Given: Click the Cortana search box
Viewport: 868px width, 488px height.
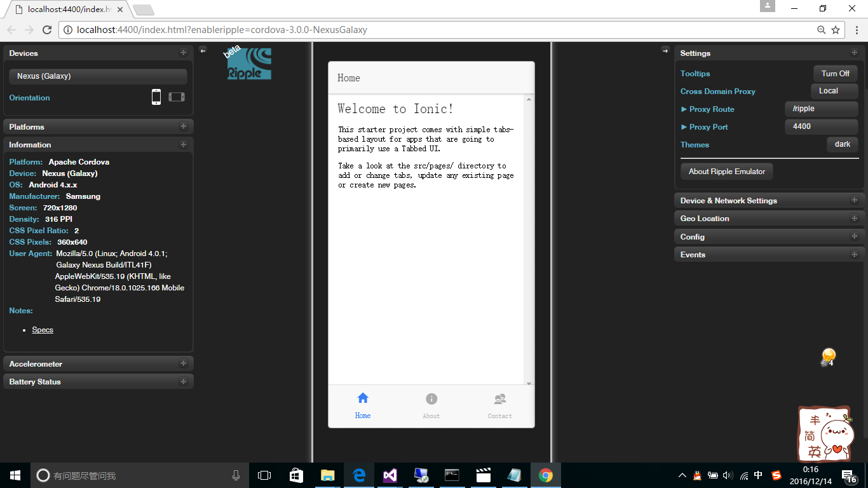Looking at the screenshot, I should (x=139, y=475).
